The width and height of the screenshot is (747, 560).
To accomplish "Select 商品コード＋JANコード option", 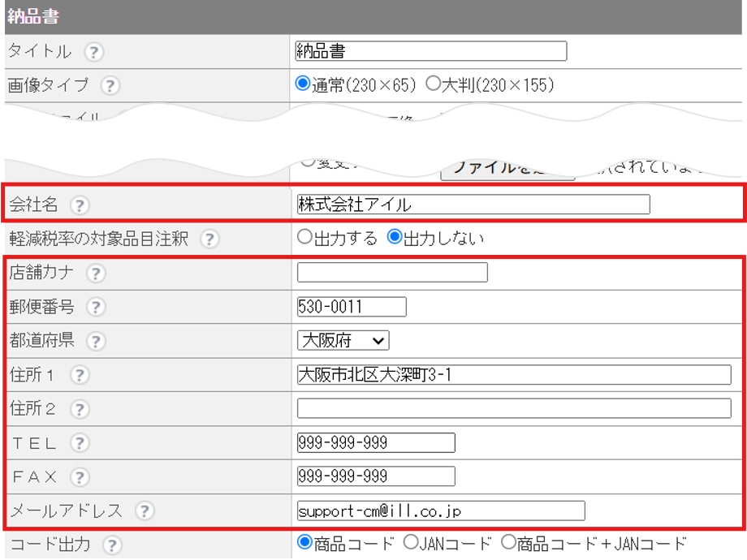I will tap(509, 542).
